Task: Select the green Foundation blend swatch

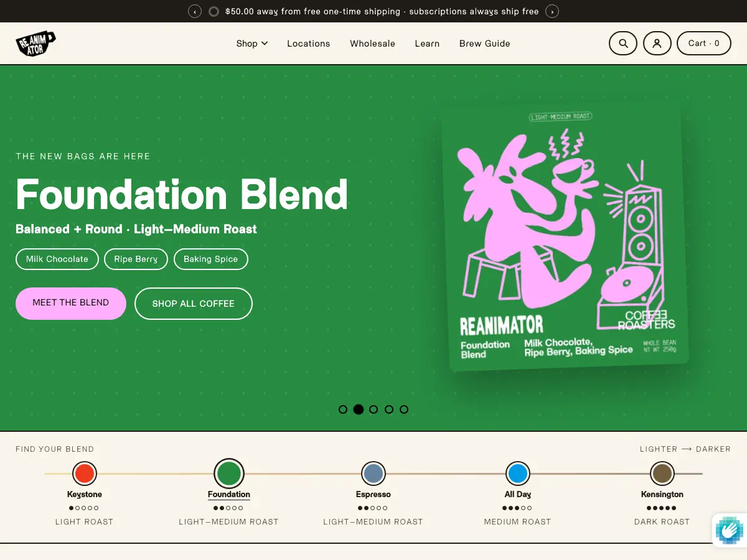Action: (x=228, y=474)
